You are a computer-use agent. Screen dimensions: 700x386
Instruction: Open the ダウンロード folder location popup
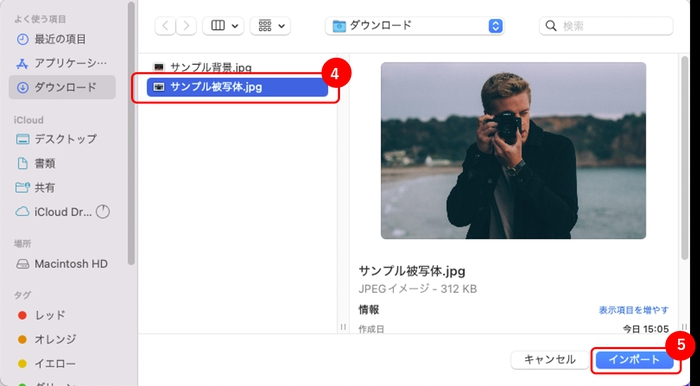point(415,26)
